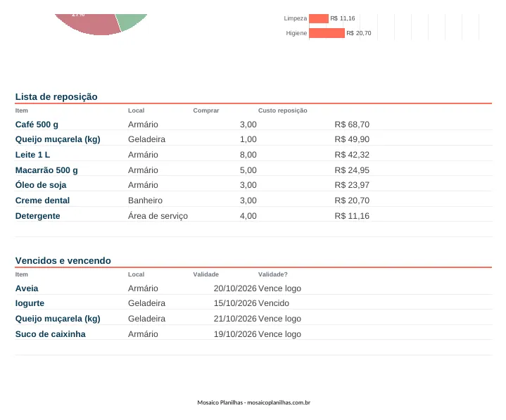Select the 'Café 500 g' item cell
This screenshot has width=506, height=420.
pos(37,125)
